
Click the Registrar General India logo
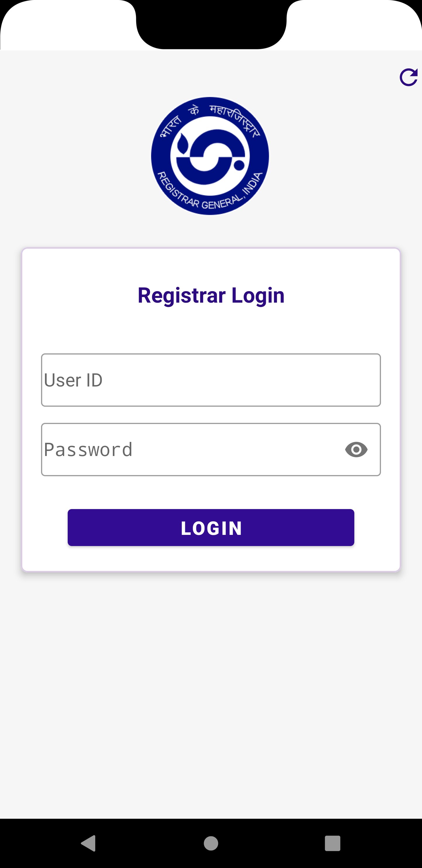click(210, 156)
